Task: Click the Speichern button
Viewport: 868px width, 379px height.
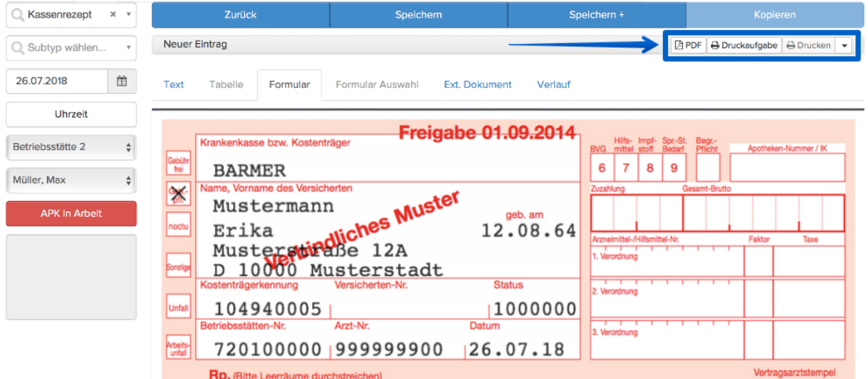Action: (x=419, y=15)
